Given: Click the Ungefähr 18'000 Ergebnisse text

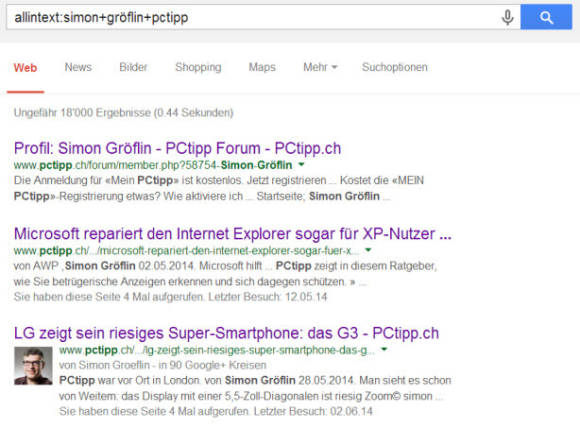Looking at the screenshot, I should [x=124, y=112].
